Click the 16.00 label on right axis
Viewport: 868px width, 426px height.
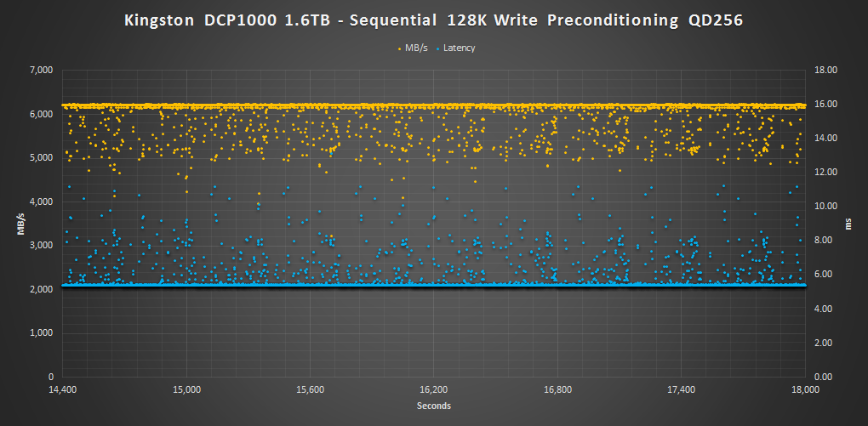825,104
